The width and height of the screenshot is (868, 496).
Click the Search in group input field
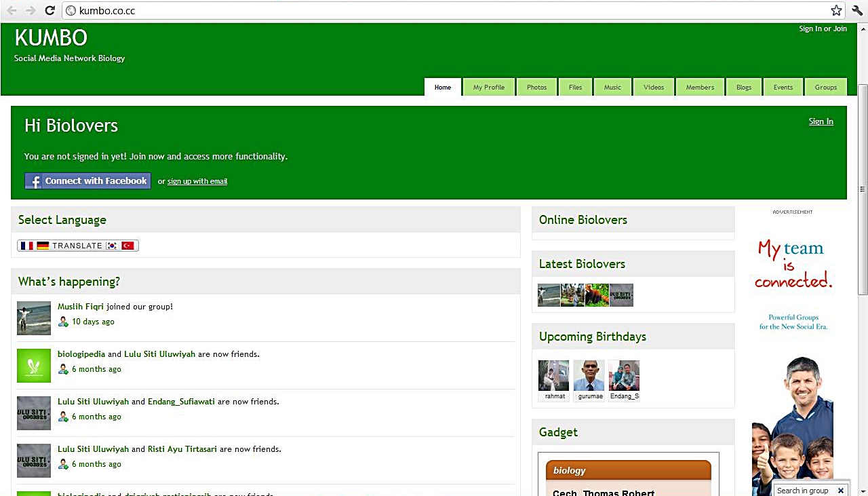point(804,490)
